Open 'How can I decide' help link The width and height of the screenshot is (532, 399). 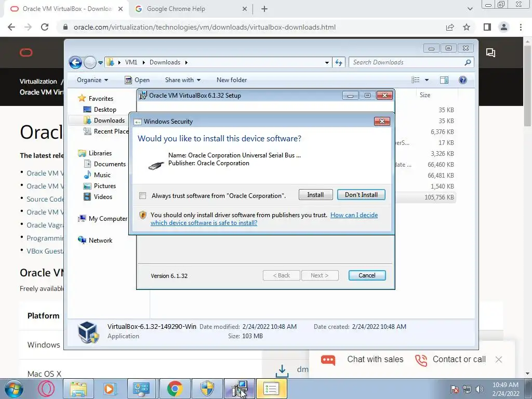[x=354, y=215]
